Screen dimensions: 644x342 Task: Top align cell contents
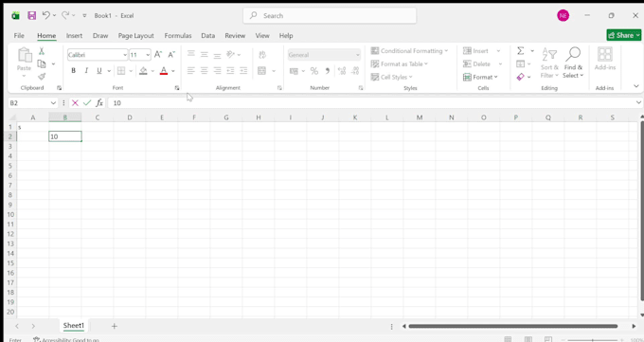tap(191, 54)
